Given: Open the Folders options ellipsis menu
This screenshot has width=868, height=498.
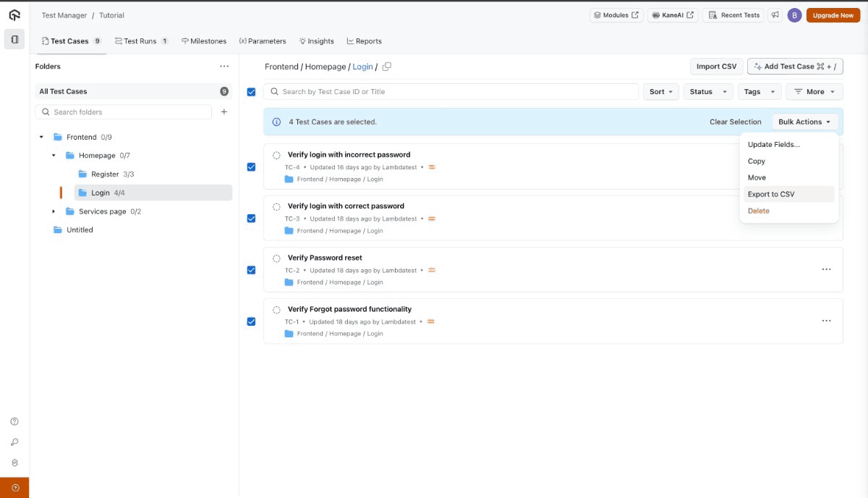Looking at the screenshot, I should (224, 66).
